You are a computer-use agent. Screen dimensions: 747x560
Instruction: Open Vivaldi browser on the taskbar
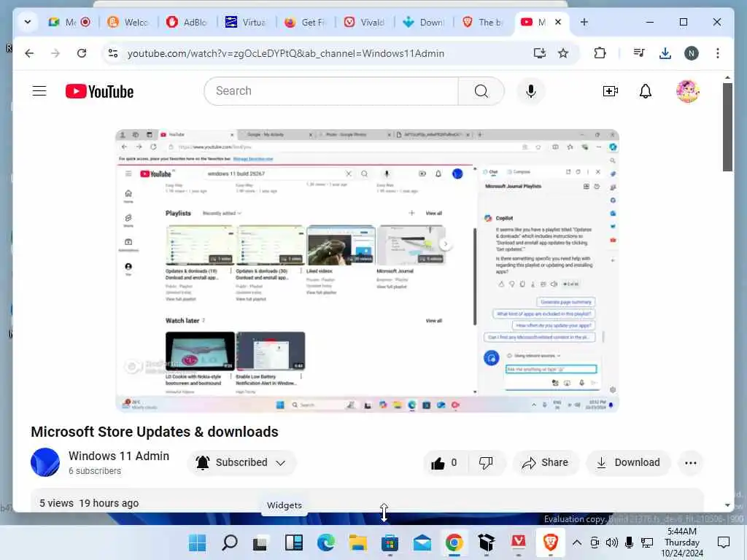(x=519, y=542)
